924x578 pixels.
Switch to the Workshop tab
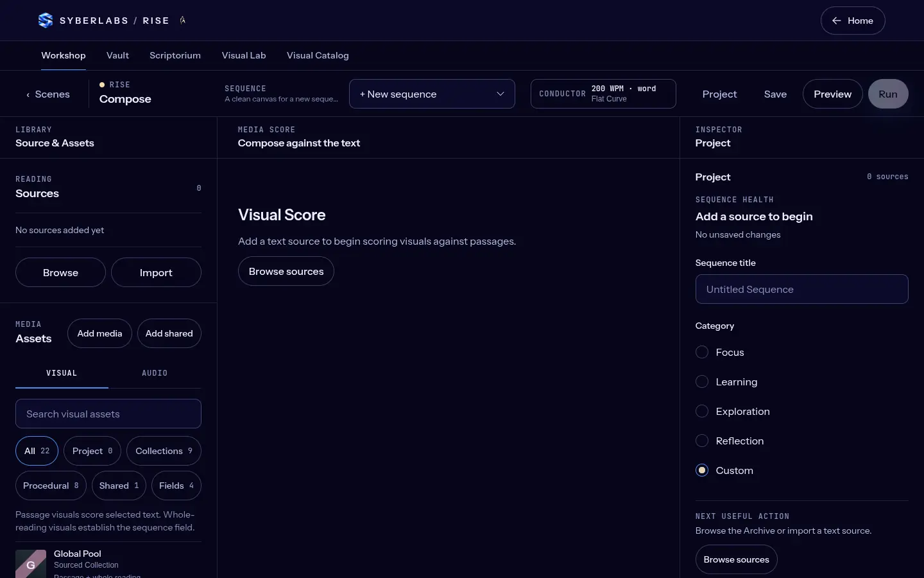64,55
